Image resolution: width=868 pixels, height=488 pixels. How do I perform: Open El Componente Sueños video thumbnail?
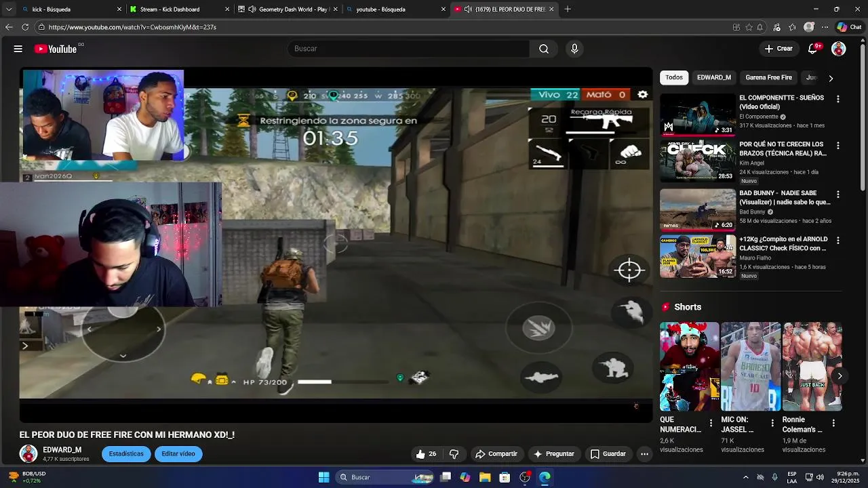coord(698,115)
